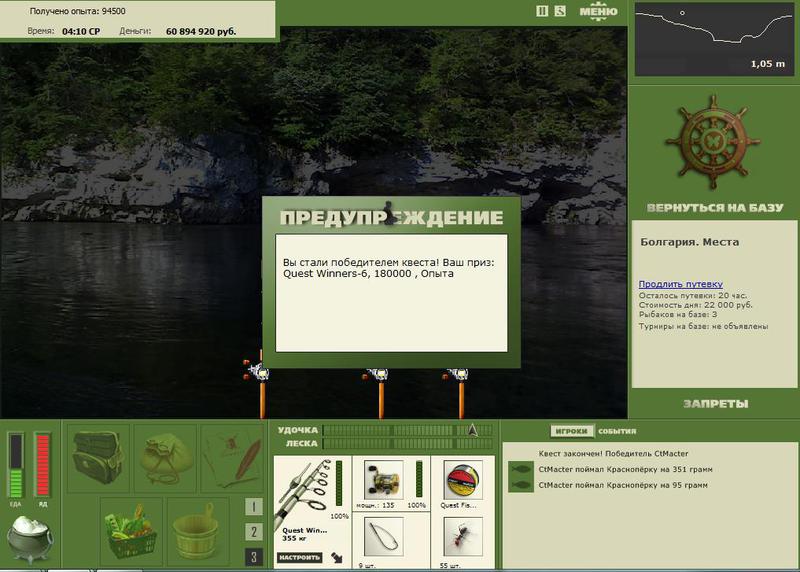Click the 'Красноперку на 95 грамм' log entry

(623, 485)
